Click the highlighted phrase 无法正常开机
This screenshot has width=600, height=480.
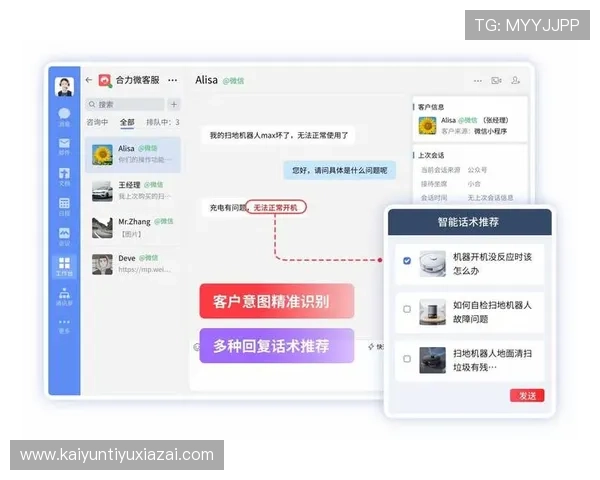click(276, 207)
